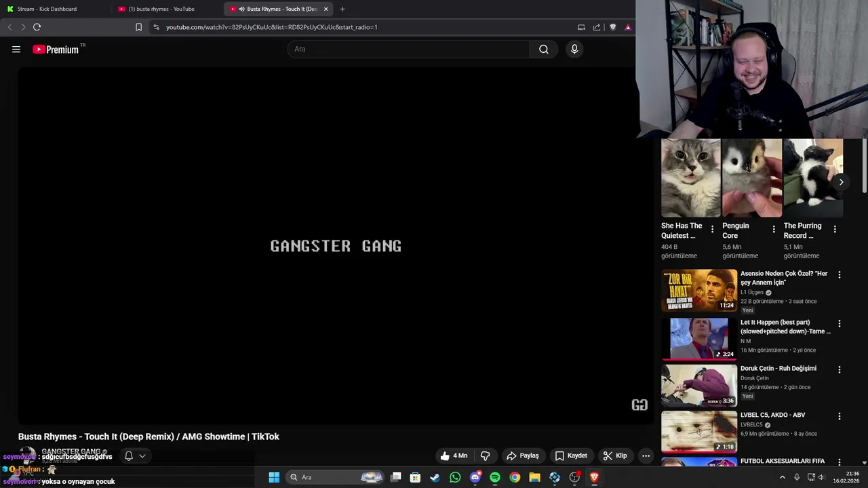
Task: Open Microsoft Store from the taskbar
Action: 415,477
